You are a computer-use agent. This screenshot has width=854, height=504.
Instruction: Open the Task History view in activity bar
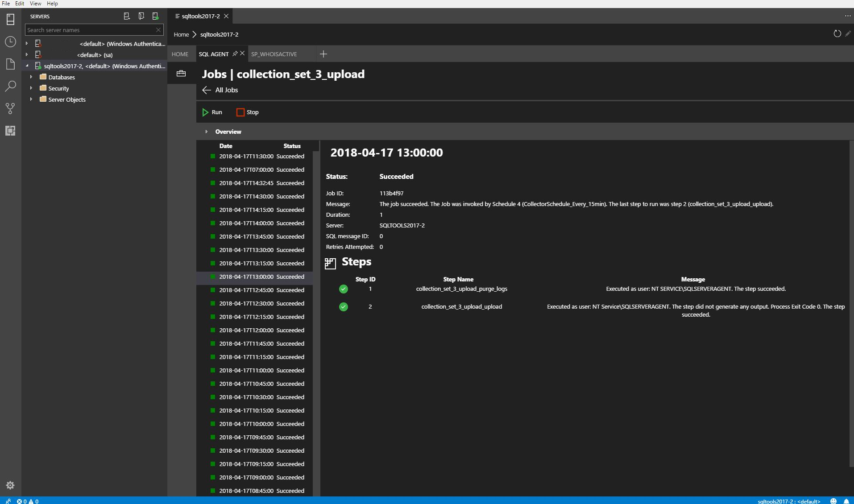click(x=10, y=42)
